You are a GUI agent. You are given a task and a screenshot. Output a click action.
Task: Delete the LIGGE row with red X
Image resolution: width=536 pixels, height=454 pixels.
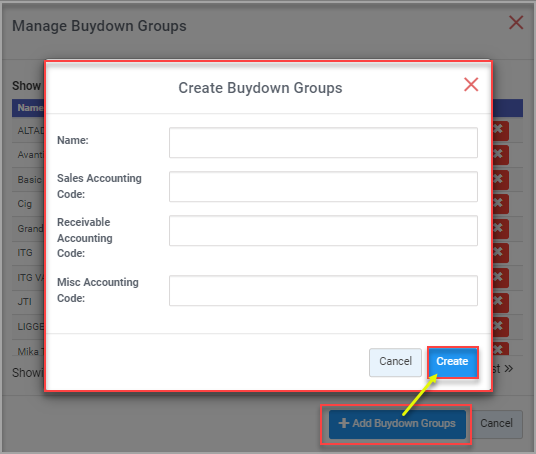click(x=500, y=327)
